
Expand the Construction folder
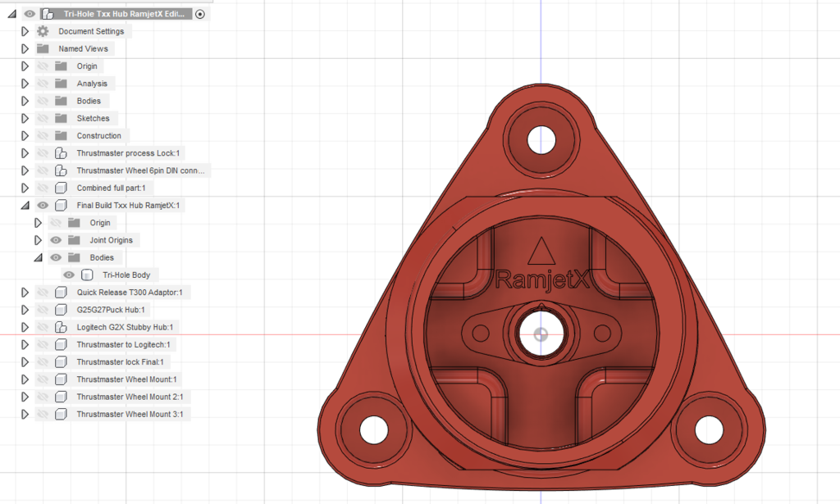(25, 136)
